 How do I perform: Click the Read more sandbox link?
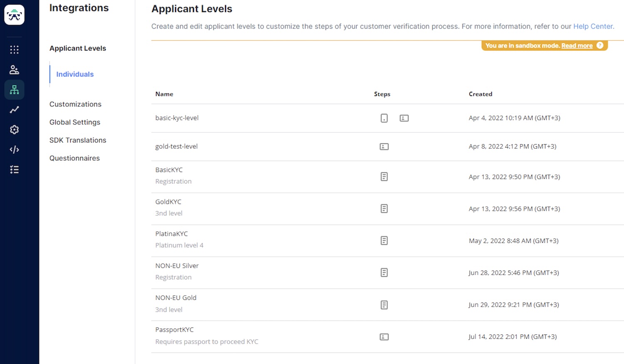tap(577, 46)
